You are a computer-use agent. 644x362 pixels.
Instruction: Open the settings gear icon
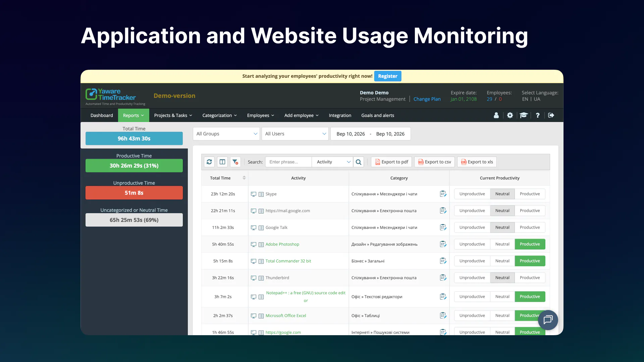[x=510, y=115]
